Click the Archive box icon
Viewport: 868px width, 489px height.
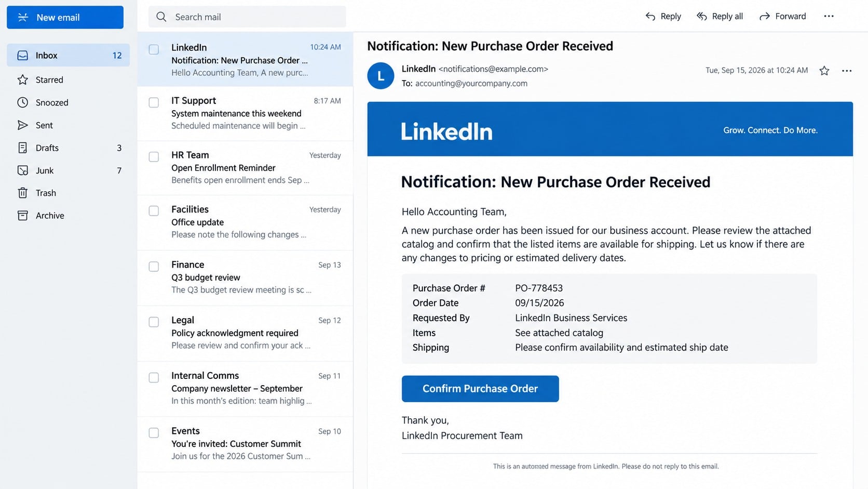(22, 215)
